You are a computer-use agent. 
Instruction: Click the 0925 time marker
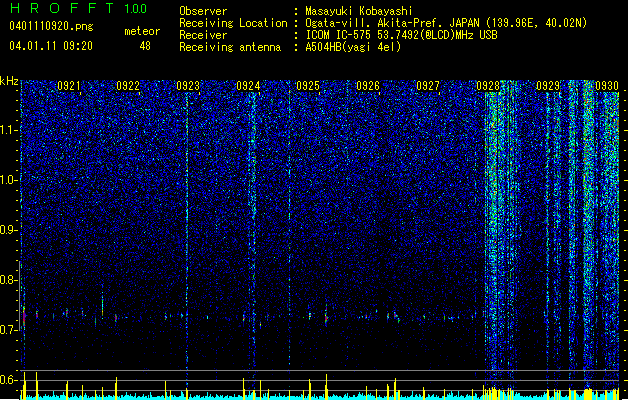[308, 86]
